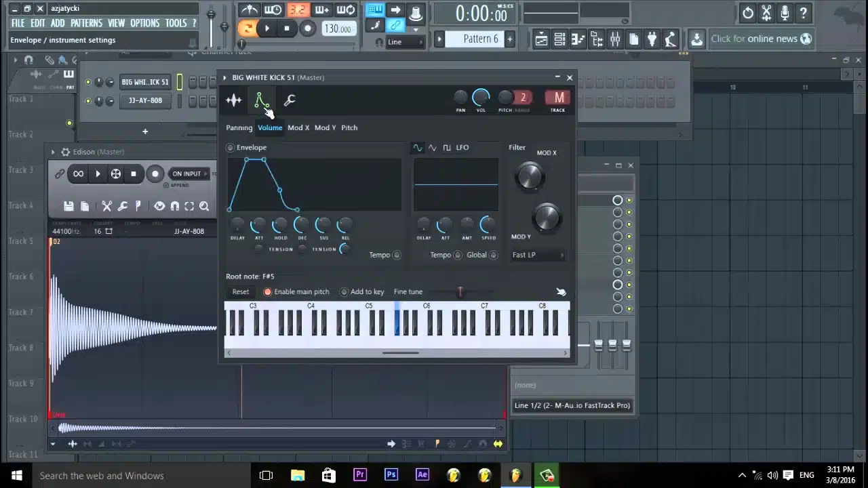Screen dimensions: 868x488
Task: Select the Add to key option
Action: pos(344,292)
